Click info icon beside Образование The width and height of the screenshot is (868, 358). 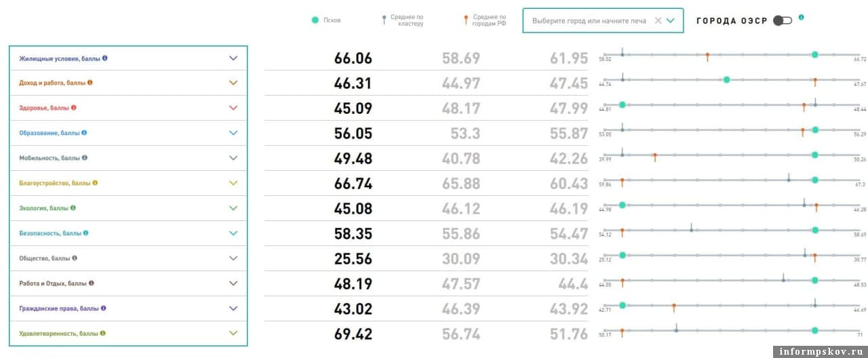[85, 133]
